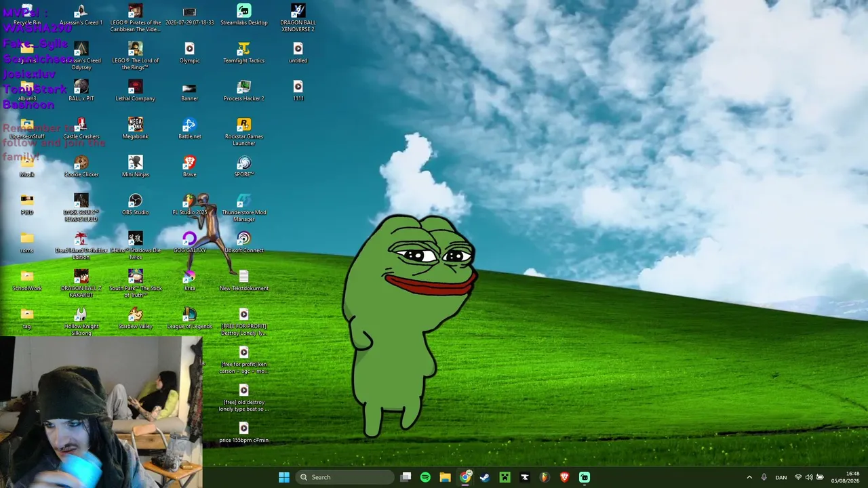Open the DAN keyboard language switcher
Screen dimensions: 868x488
coord(781,477)
